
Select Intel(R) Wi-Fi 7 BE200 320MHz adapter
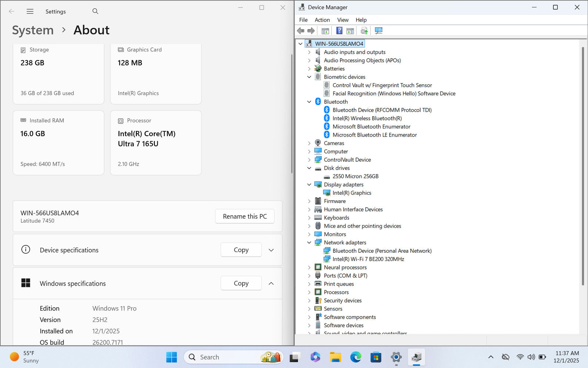tap(368, 259)
